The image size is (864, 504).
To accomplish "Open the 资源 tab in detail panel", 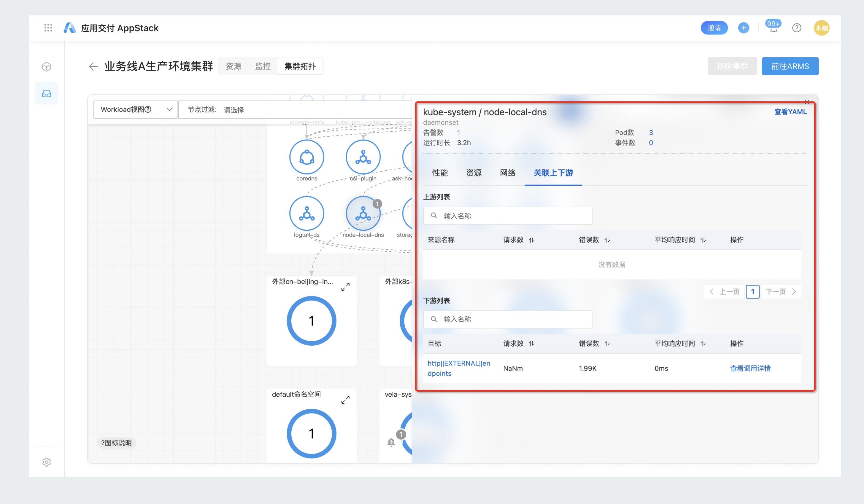I will (x=474, y=173).
